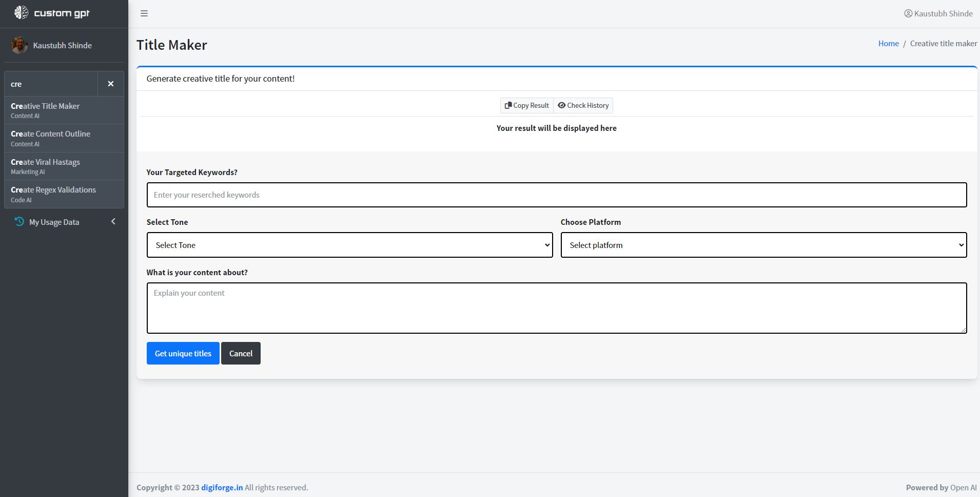
Task: Click the user avatar photo in sidebar
Action: [x=19, y=45]
